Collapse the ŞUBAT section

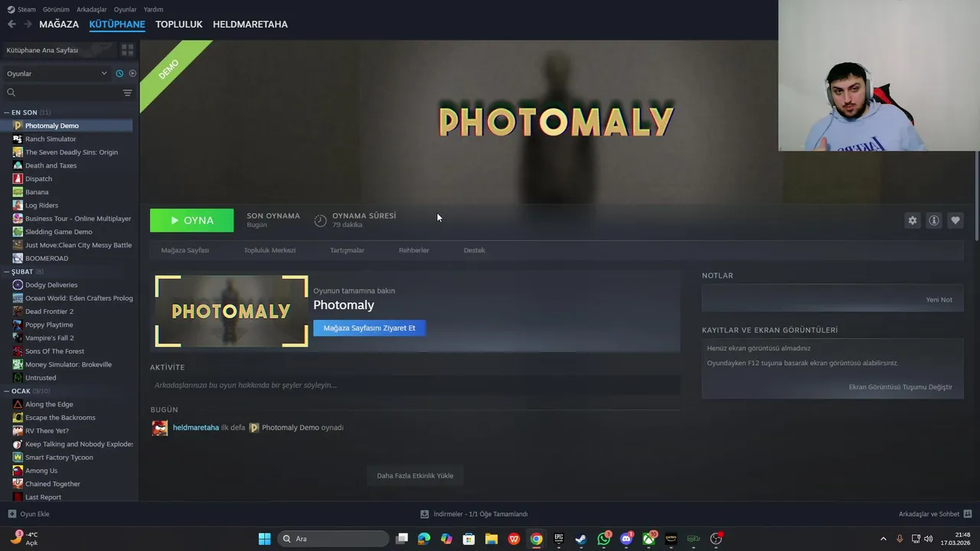click(6, 272)
